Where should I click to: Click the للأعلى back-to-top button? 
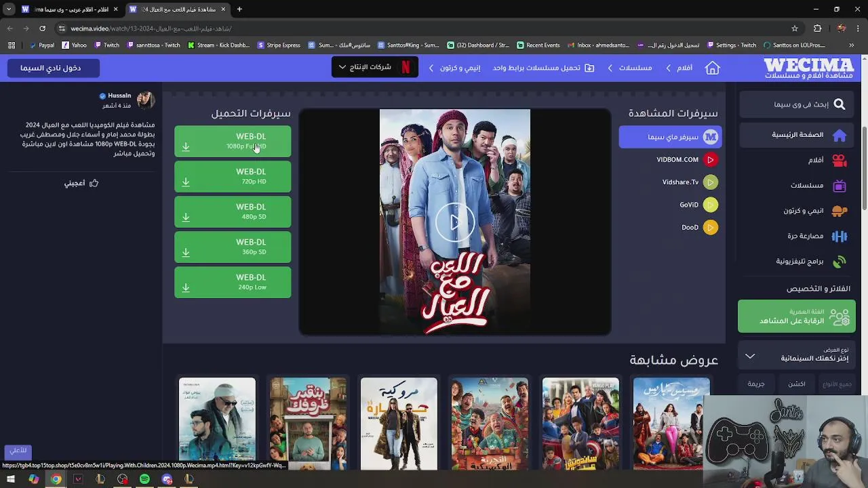coord(18,451)
